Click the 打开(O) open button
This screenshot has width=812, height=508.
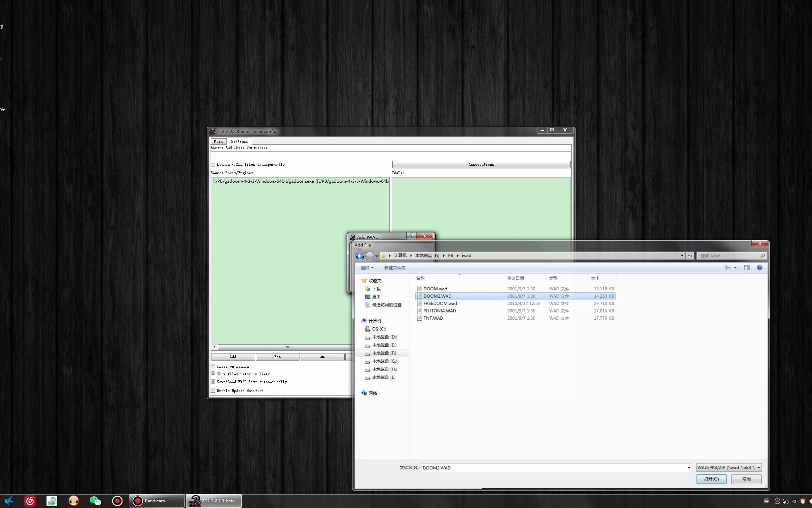pos(711,479)
